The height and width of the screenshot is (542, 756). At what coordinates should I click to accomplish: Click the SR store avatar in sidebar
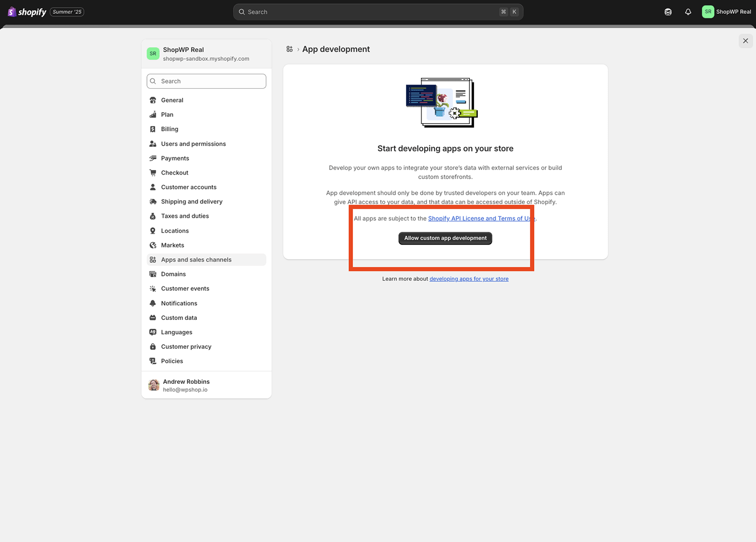153,54
